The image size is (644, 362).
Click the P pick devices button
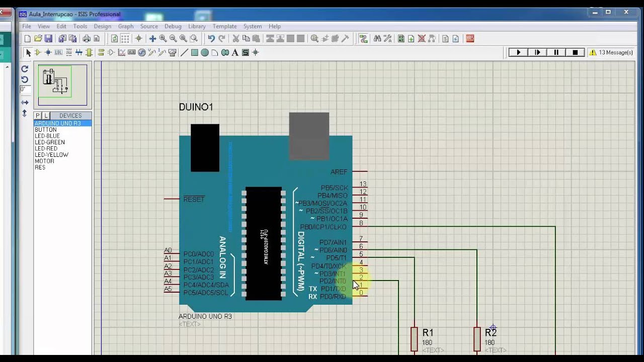(x=38, y=116)
